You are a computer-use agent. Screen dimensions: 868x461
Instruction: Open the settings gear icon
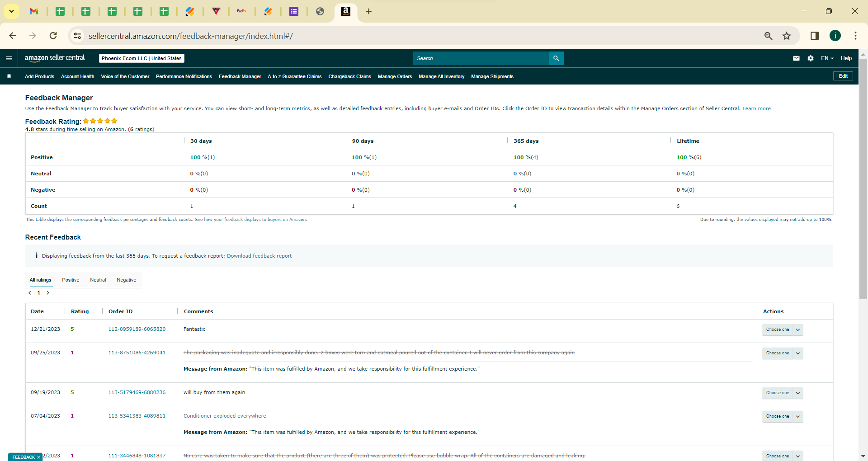point(811,58)
